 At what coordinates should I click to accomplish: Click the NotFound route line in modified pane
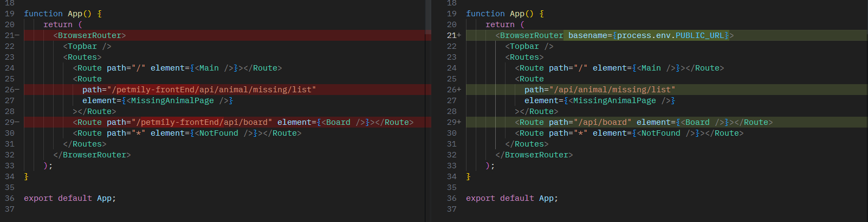tap(629, 133)
